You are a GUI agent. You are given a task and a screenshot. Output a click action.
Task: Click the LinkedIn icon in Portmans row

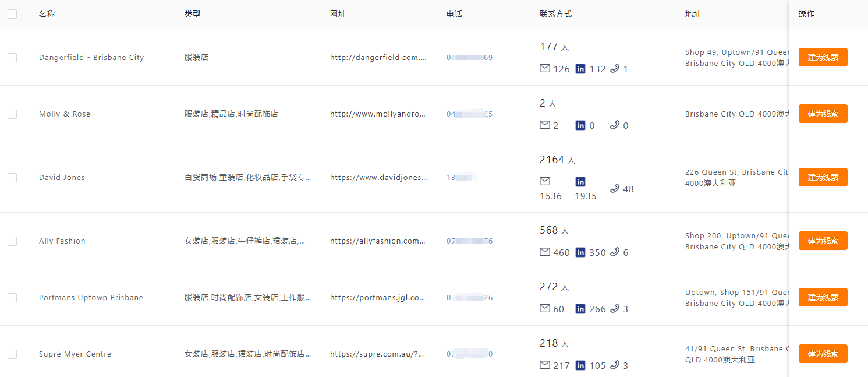(x=580, y=309)
